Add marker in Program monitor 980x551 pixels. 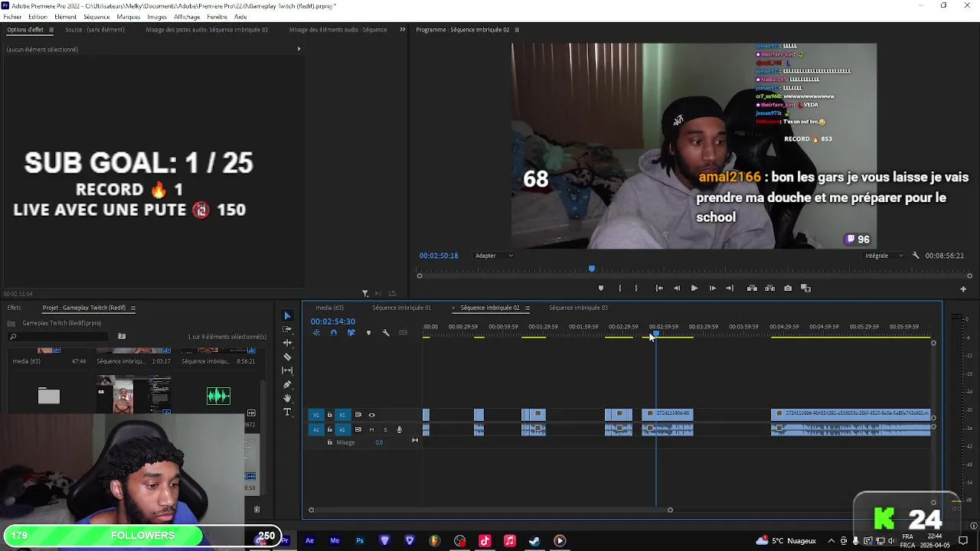coord(601,289)
